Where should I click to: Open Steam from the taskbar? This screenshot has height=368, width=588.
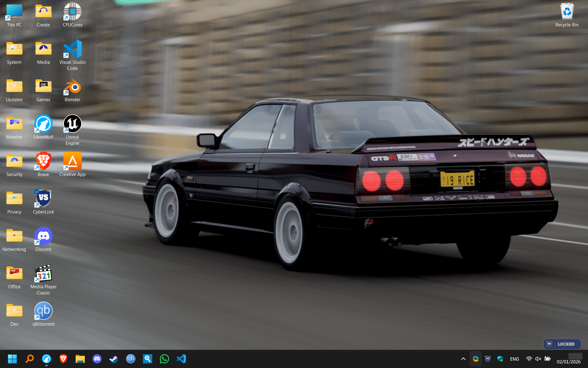point(114,359)
